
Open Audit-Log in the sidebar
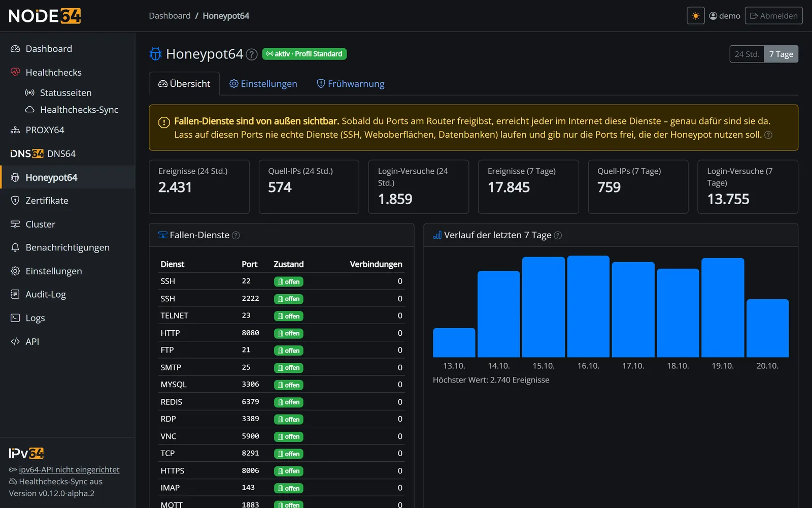[x=67, y=294]
